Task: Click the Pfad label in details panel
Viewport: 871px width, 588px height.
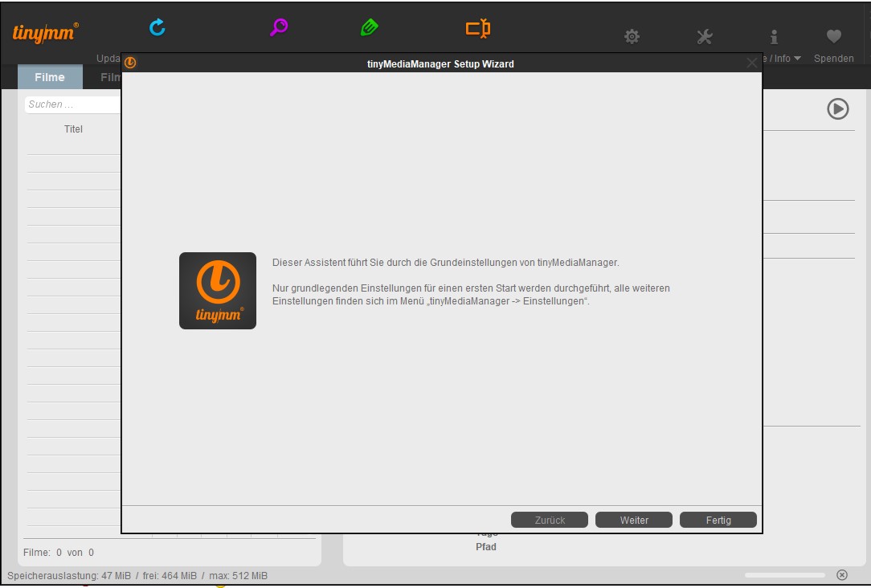Action: coord(486,547)
